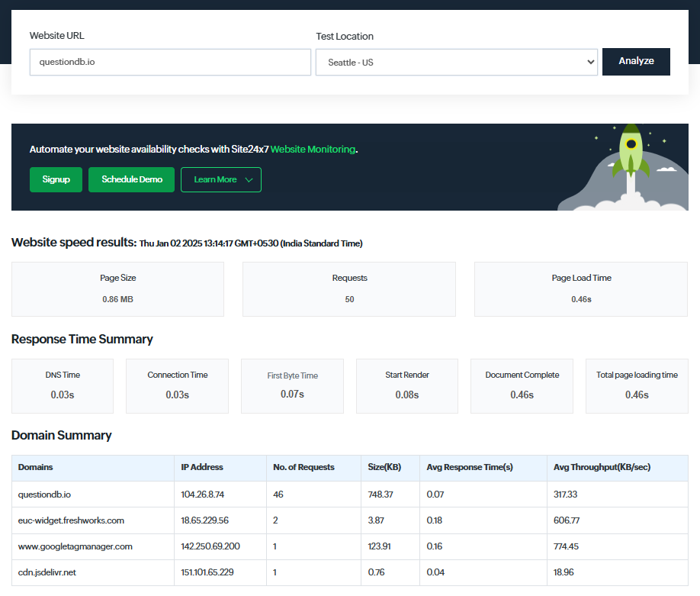Viewport: 700px width, 596px height.
Task: Click the First Byte Time card
Action: pos(292,386)
